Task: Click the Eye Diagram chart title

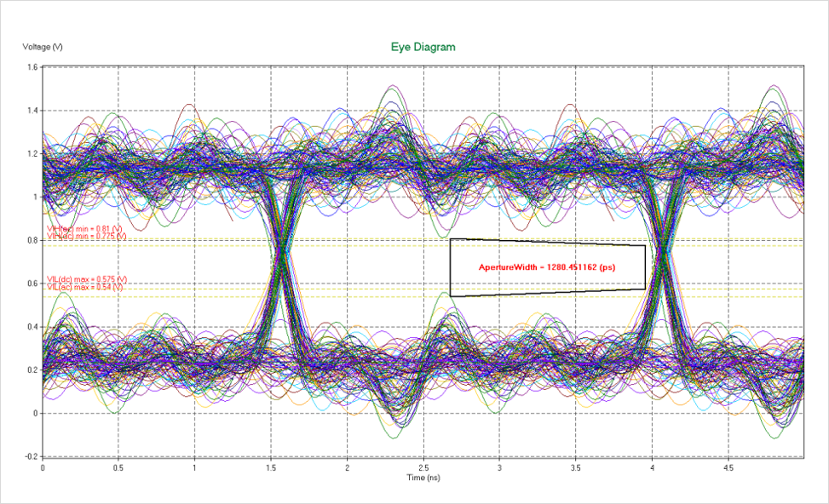Action: pos(423,47)
